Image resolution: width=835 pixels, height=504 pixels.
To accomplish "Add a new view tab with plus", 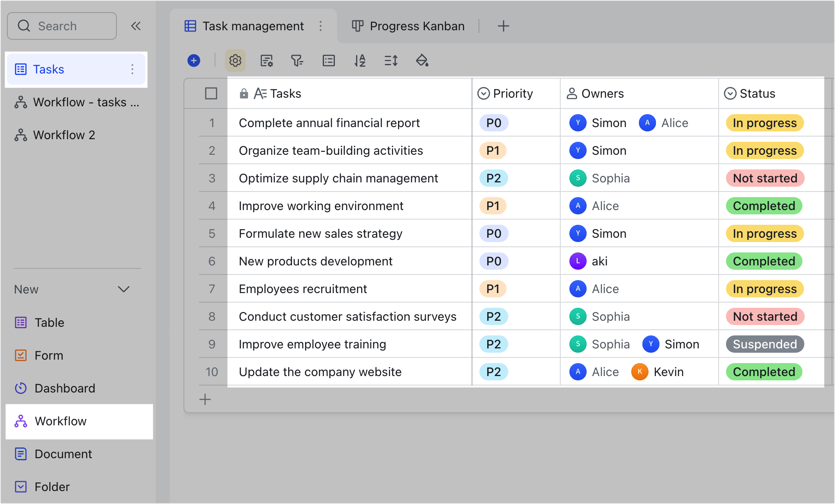I will 503,26.
